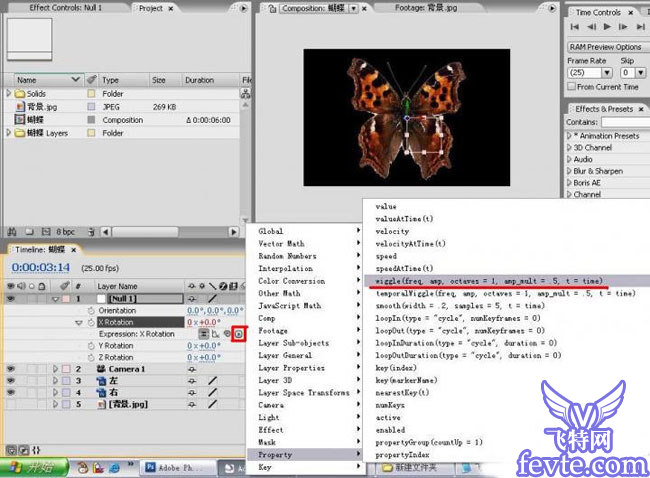Viewport: 650px width, 478px height.
Task: Step back one frame in Time Controls
Action: click(592, 27)
